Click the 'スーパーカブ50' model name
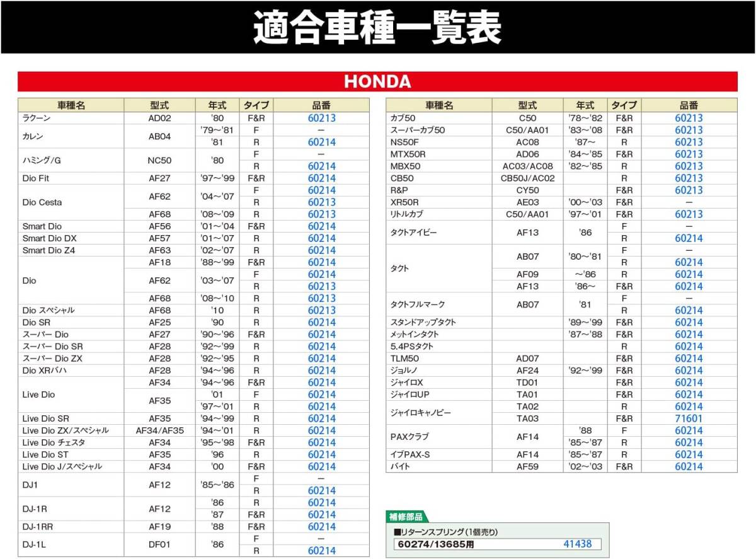756x559 pixels. (x=418, y=130)
